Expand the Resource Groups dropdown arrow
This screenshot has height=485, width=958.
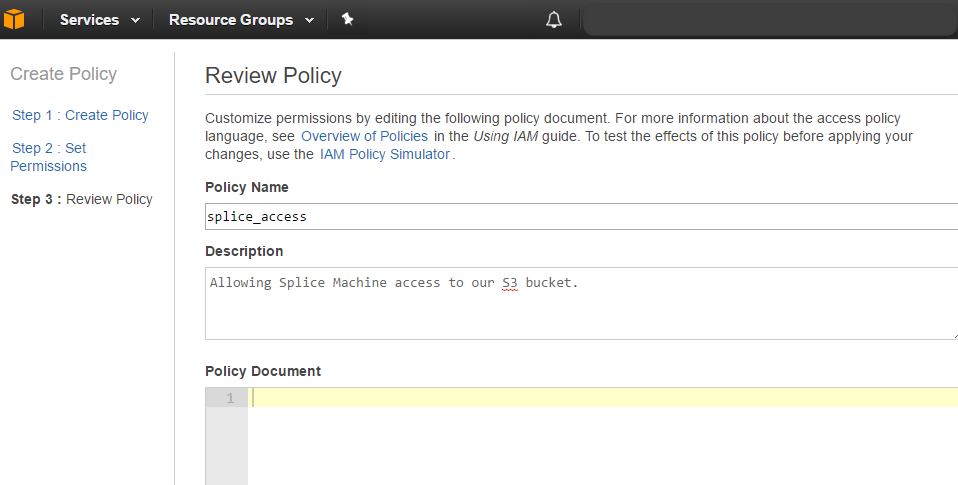click(x=310, y=20)
